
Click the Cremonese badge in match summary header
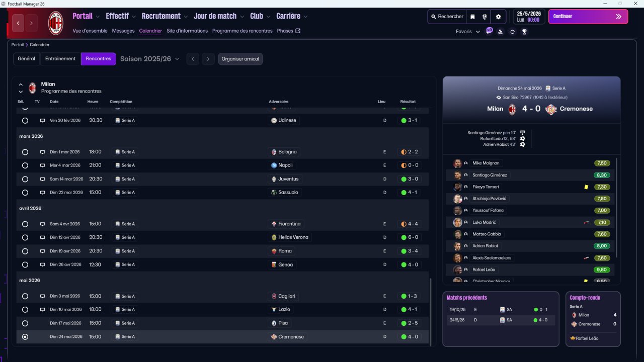pos(551,109)
